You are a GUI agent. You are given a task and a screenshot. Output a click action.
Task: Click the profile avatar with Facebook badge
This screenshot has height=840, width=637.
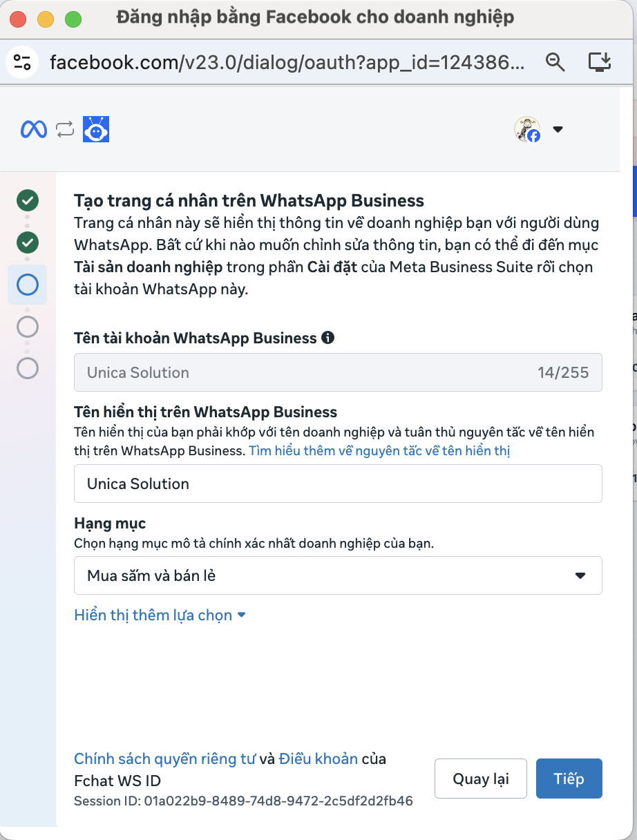pyautogui.click(x=527, y=129)
